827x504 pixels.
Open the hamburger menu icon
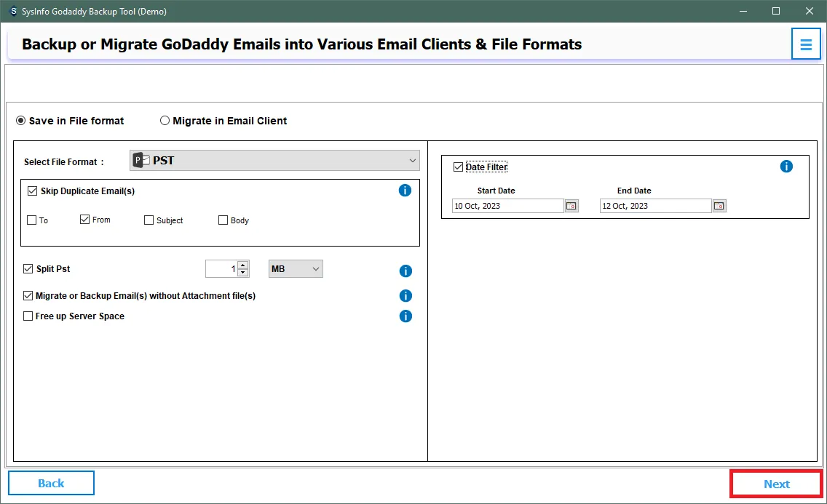point(805,45)
